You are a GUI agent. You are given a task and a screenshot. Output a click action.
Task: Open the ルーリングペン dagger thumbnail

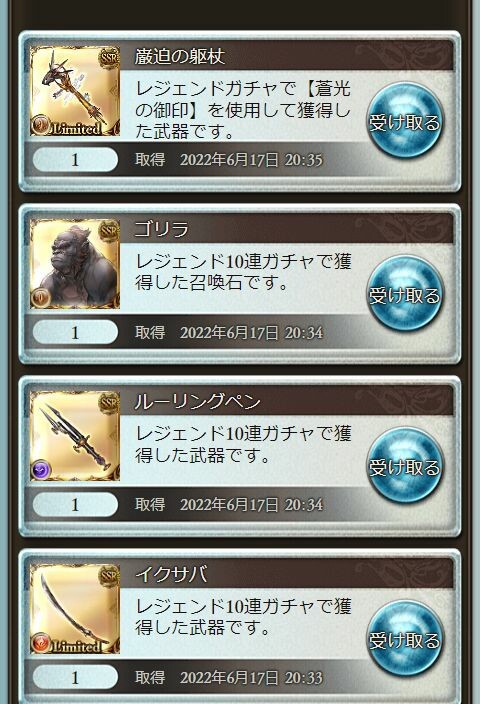[75, 436]
